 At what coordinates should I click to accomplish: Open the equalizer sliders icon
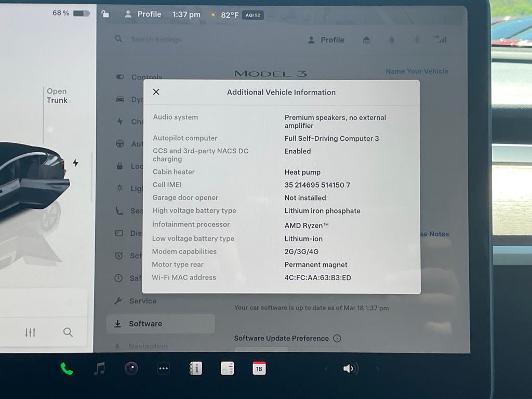pyautogui.click(x=31, y=332)
